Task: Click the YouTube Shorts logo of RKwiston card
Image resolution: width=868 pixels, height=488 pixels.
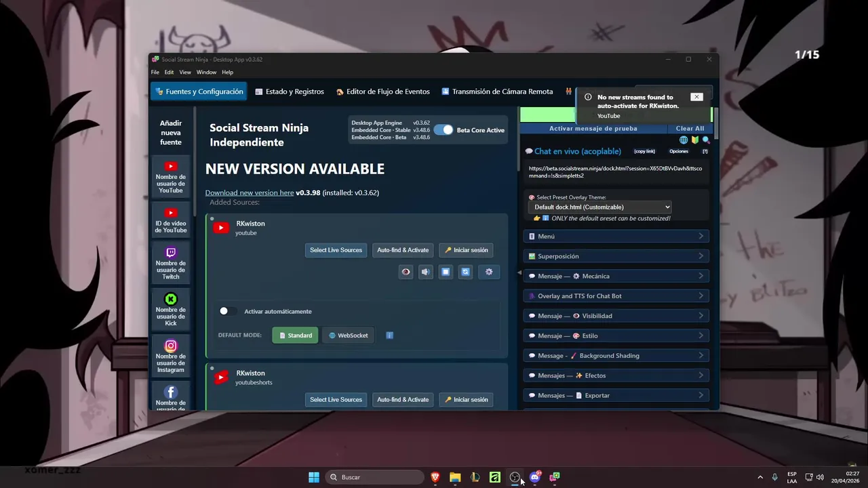Action: coord(221,378)
